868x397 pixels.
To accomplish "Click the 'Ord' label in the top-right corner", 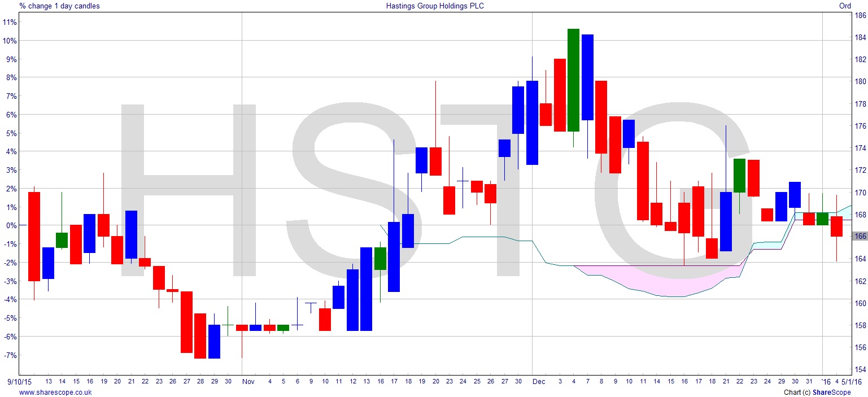I will 845,6.
